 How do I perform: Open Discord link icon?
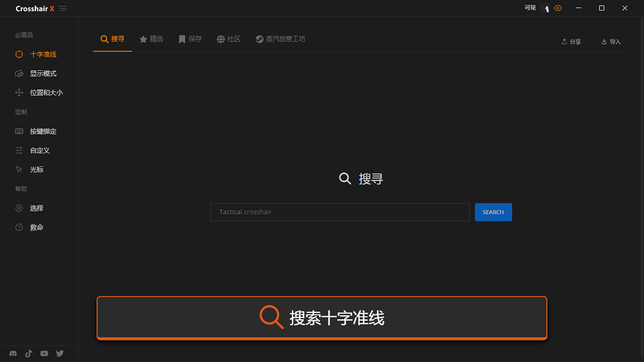13,354
